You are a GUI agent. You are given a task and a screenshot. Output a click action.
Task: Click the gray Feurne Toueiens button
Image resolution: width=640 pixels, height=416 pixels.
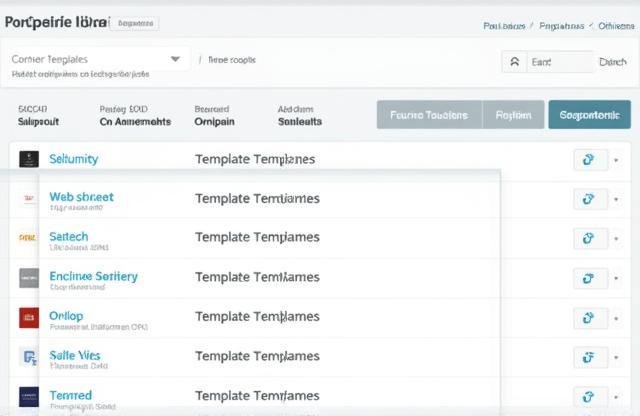point(429,115)
